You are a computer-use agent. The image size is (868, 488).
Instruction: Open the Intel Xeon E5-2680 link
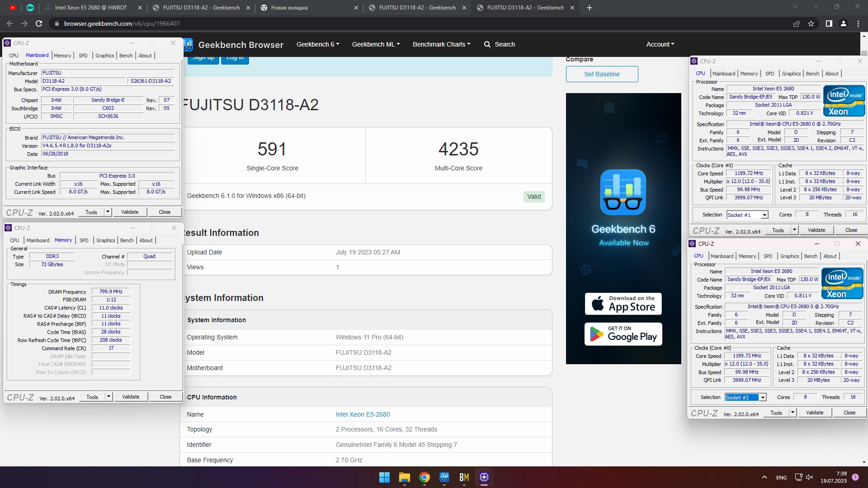click(363, 414)
